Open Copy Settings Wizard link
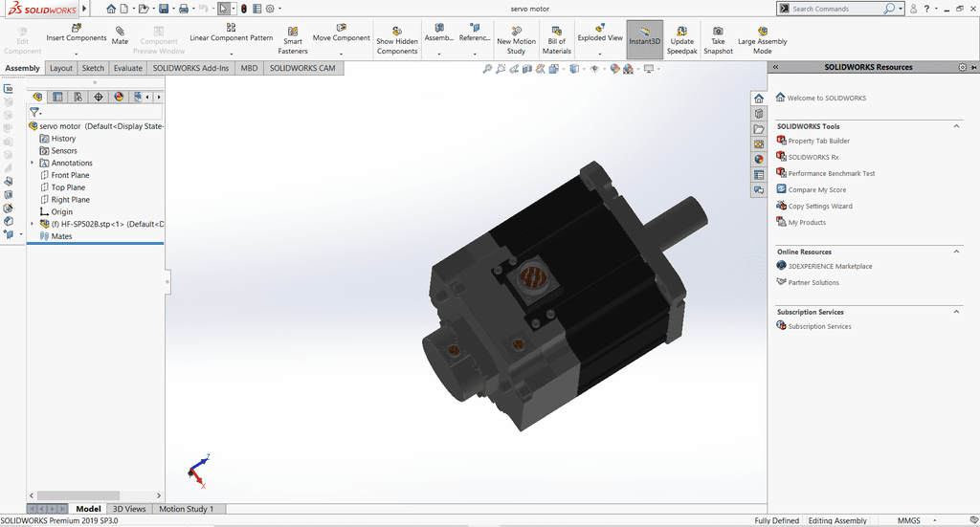Viewport: 980px width, 527px height. tap(820, 206)
